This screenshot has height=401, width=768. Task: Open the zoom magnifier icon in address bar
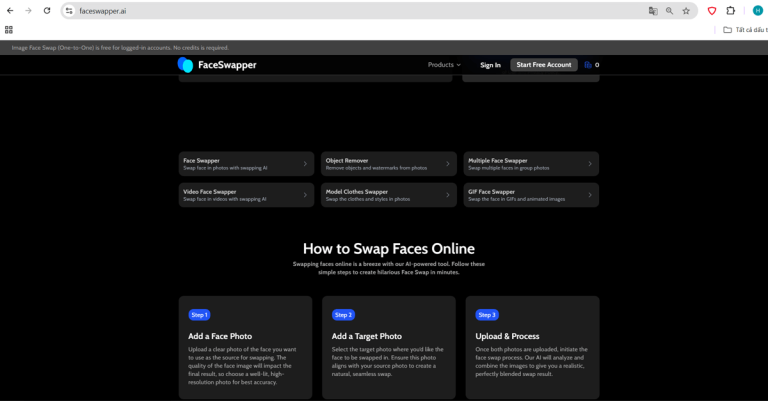669,10
